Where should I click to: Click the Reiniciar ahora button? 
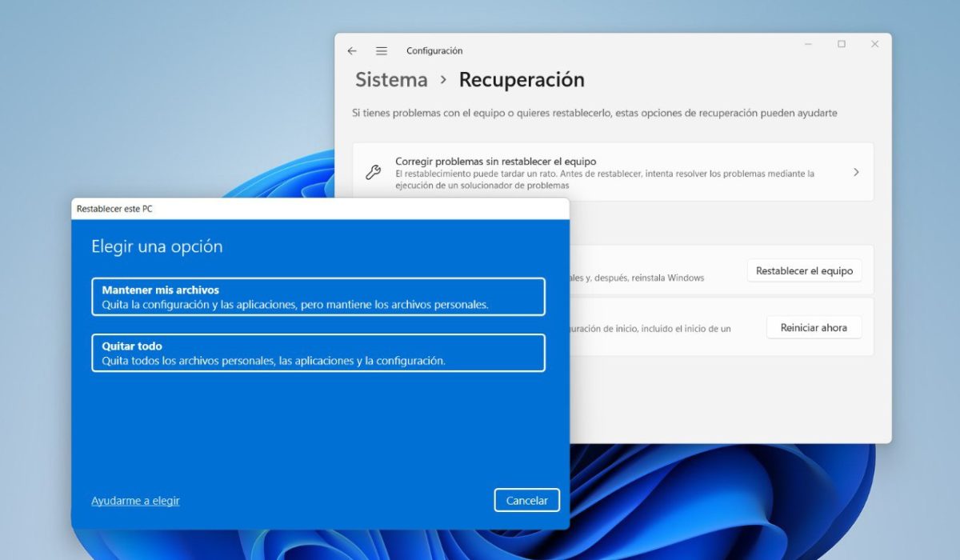[814, 327]
